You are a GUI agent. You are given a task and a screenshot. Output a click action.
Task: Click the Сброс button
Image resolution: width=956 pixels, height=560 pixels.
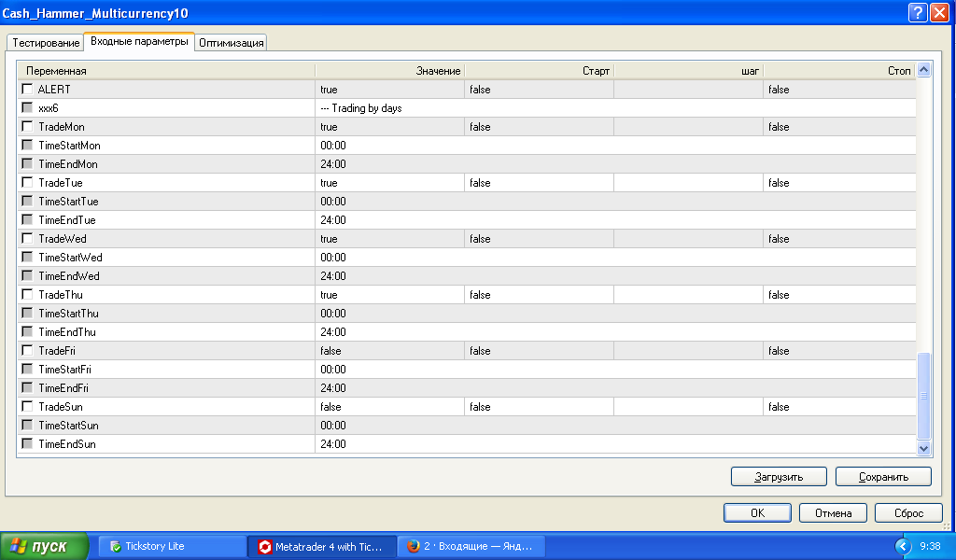(x=908, y=513)
